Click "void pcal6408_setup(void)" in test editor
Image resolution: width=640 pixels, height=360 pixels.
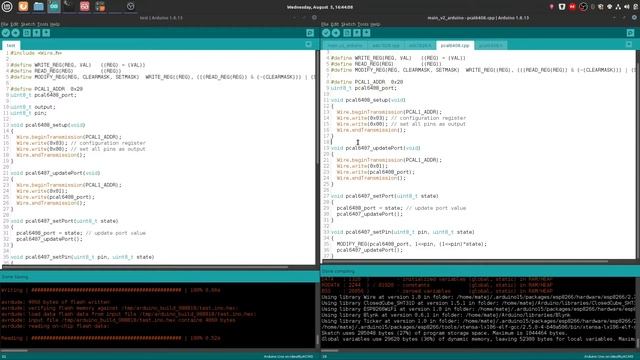pos(48,125)
